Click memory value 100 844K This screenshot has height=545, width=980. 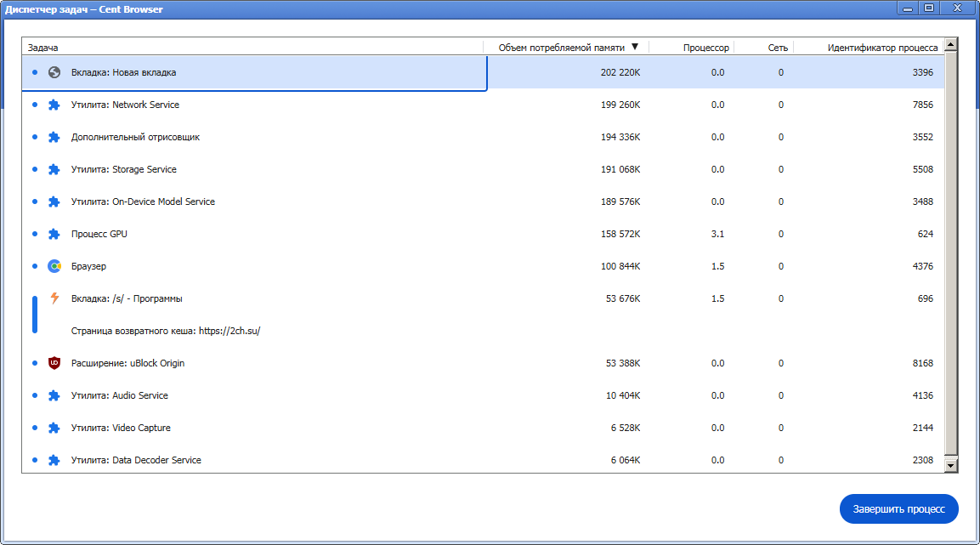click(620, 266)
